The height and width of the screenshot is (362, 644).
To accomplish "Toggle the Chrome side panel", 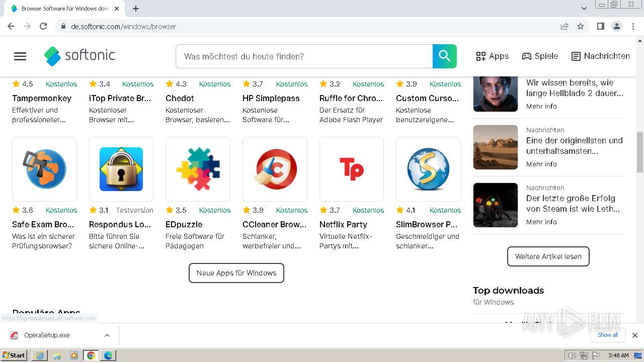I will (600, 26).
